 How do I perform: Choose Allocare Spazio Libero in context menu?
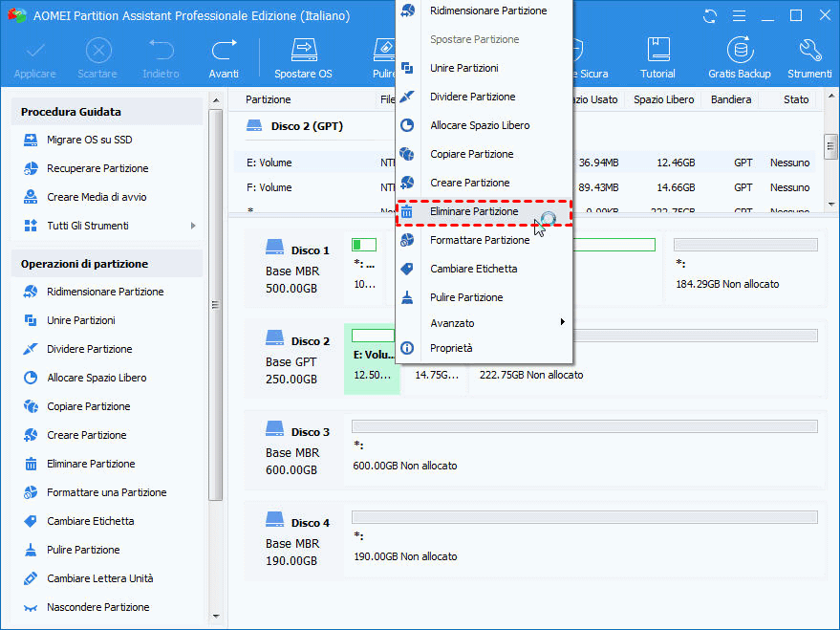click(x=485, y=125)
